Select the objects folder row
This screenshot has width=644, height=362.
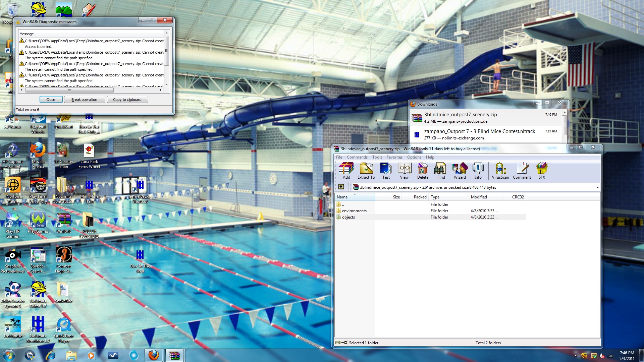(x=430, y=217)
